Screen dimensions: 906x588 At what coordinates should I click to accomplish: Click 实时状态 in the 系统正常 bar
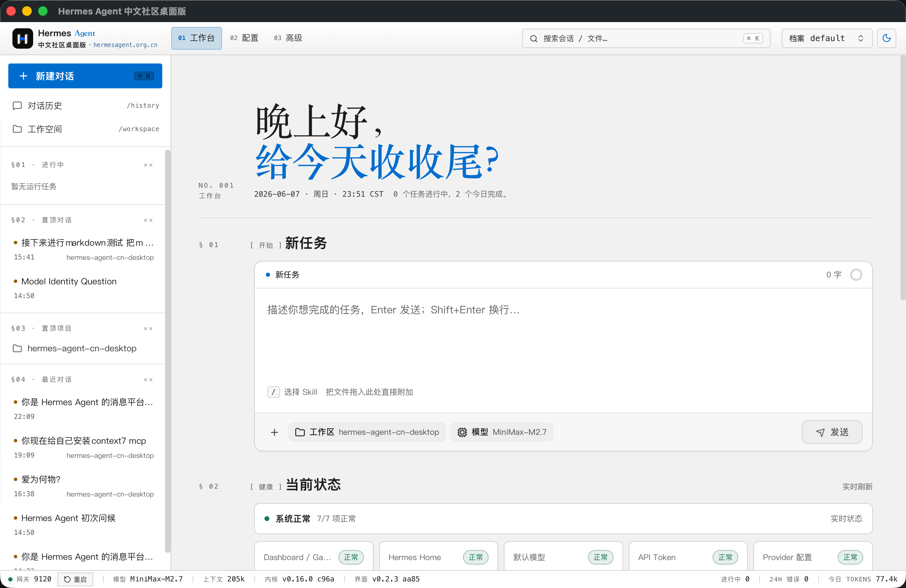pos(846,518)
